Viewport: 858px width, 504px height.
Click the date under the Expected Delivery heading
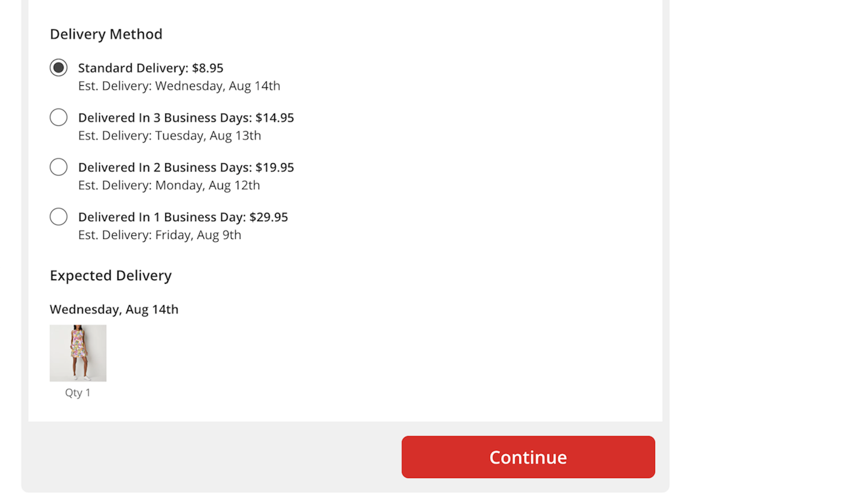tap(114, 310)
